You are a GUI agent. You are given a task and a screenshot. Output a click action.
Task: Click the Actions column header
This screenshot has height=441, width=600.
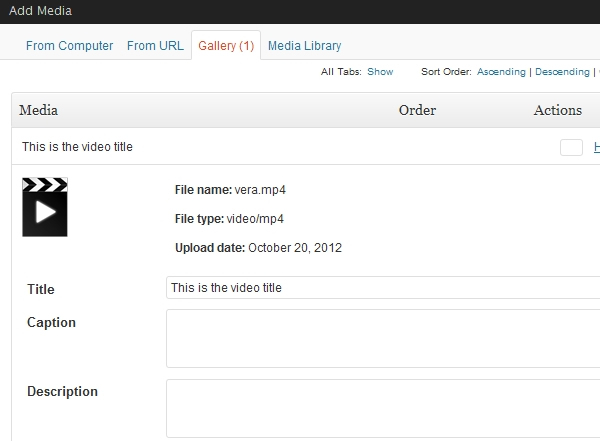(x=557, y=110)
